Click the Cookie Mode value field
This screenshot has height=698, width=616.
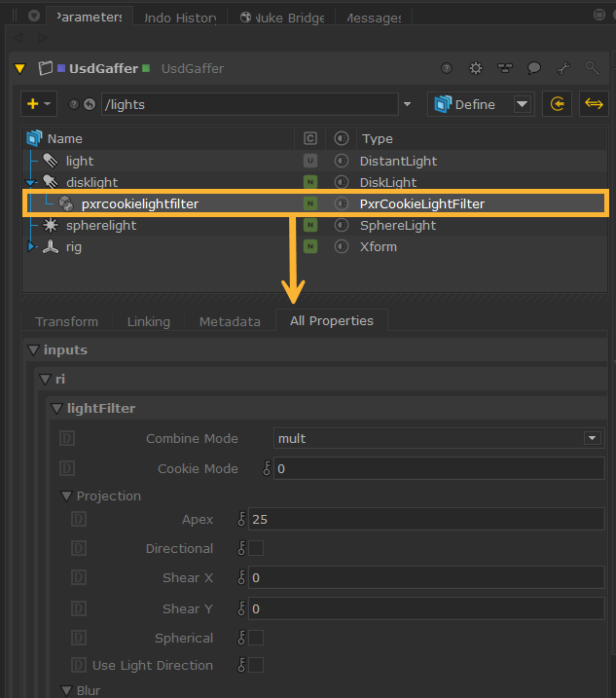(438, 469)
